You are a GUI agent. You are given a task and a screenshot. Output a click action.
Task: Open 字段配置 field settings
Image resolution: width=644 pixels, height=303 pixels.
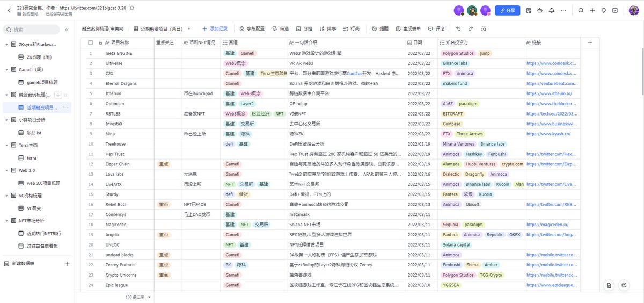252,28
